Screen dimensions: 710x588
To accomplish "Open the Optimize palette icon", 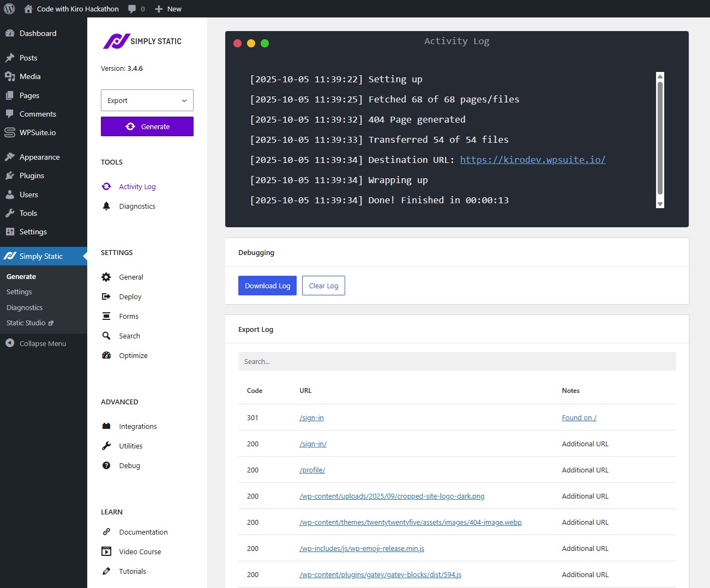I will click(106, 355).
